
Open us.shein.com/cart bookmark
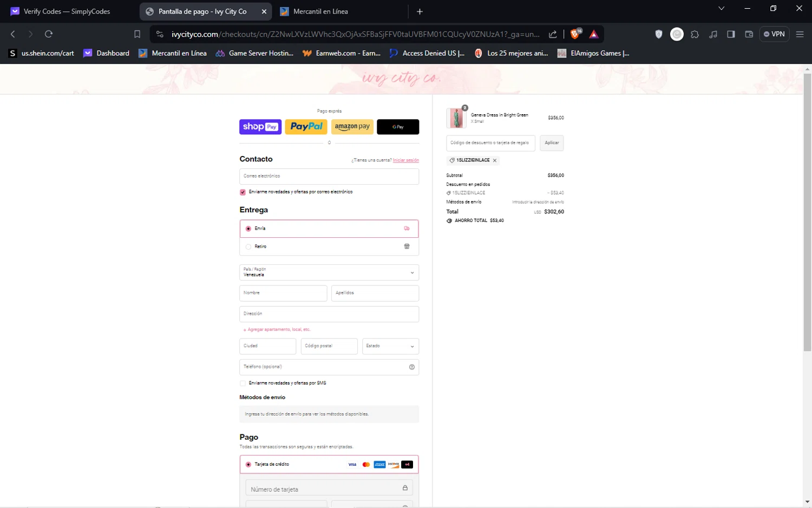[41, 53]
